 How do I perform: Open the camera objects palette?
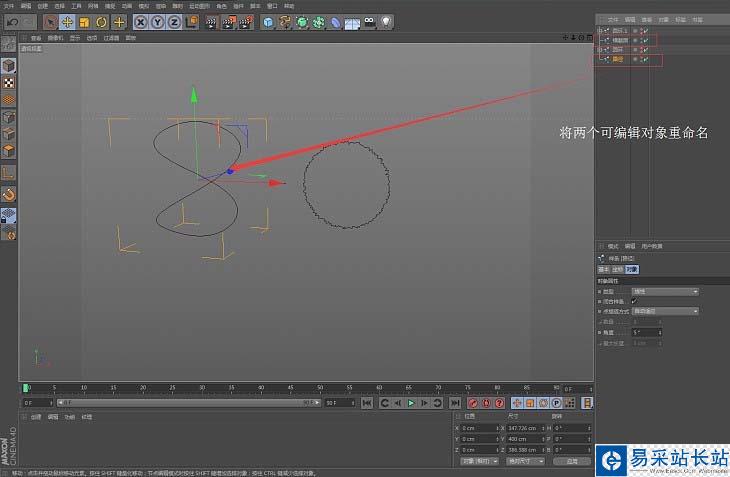pyautogui.click(x=370, y=22)
